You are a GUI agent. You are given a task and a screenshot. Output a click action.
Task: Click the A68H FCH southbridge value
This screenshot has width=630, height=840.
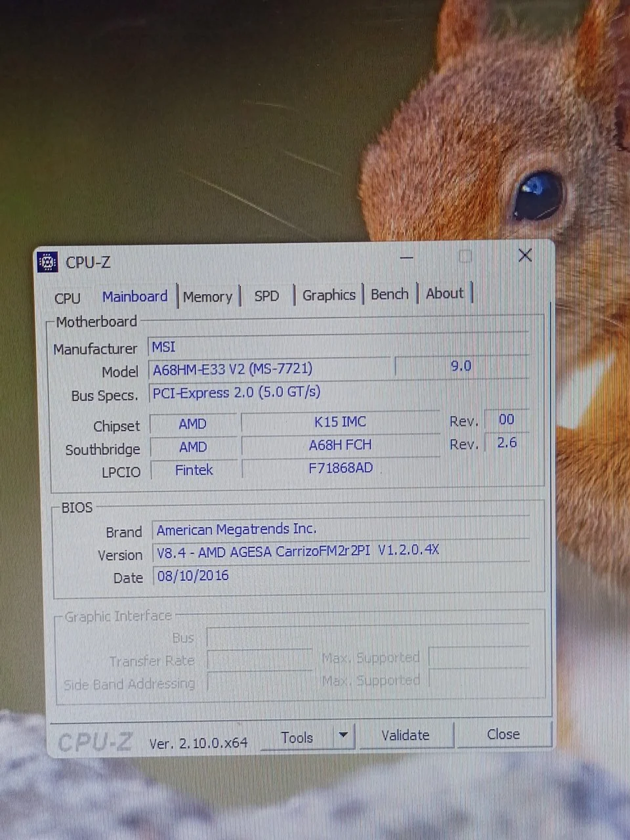pyautogui.click(x=340, y=445)
